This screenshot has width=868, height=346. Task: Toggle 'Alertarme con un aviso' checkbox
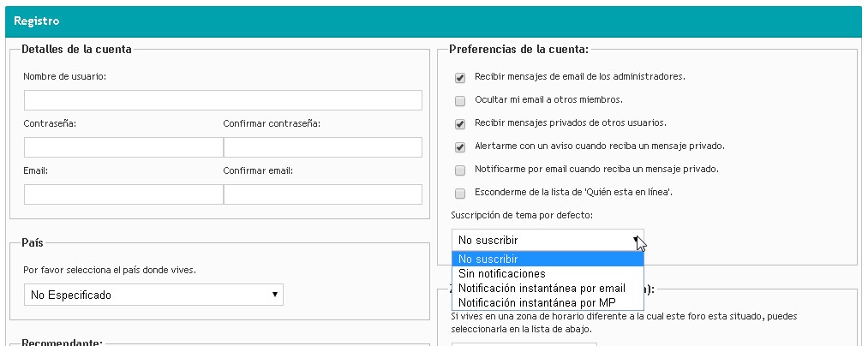coord(460,146)
